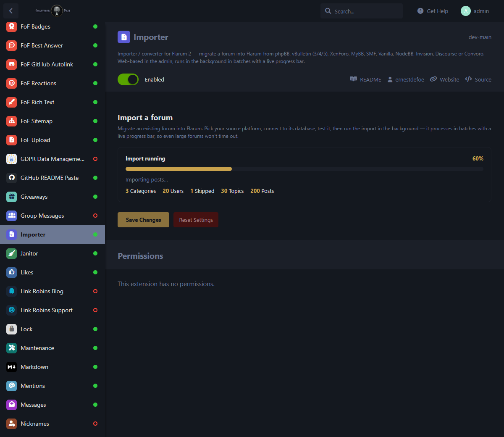
Task: Click the '1 Skipped' counter
Action: 202,191
